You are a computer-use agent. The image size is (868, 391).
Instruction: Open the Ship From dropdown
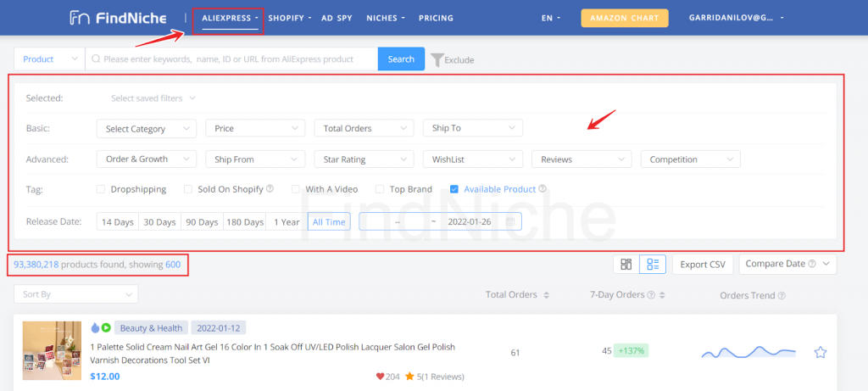pyautogui.click(x=255, y=159)
